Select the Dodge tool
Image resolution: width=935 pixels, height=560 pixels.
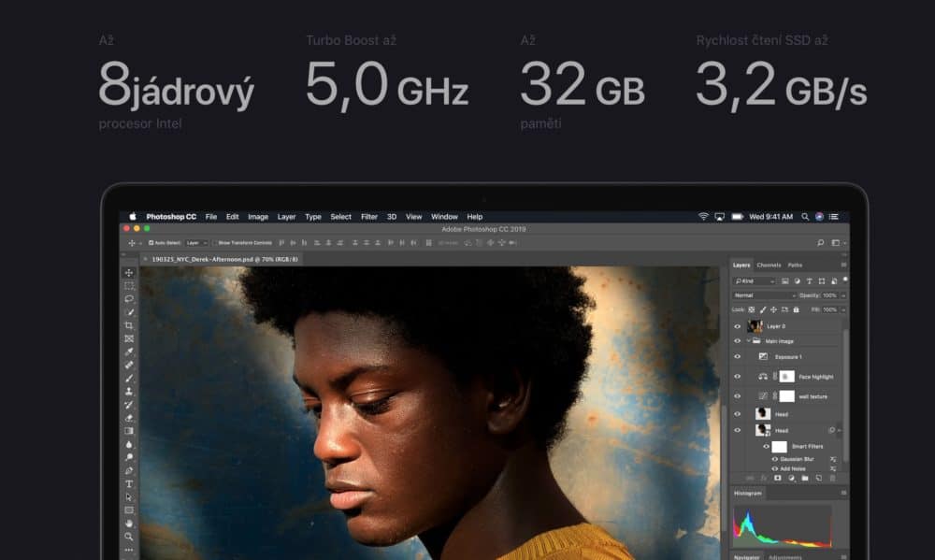coord(129,457)
